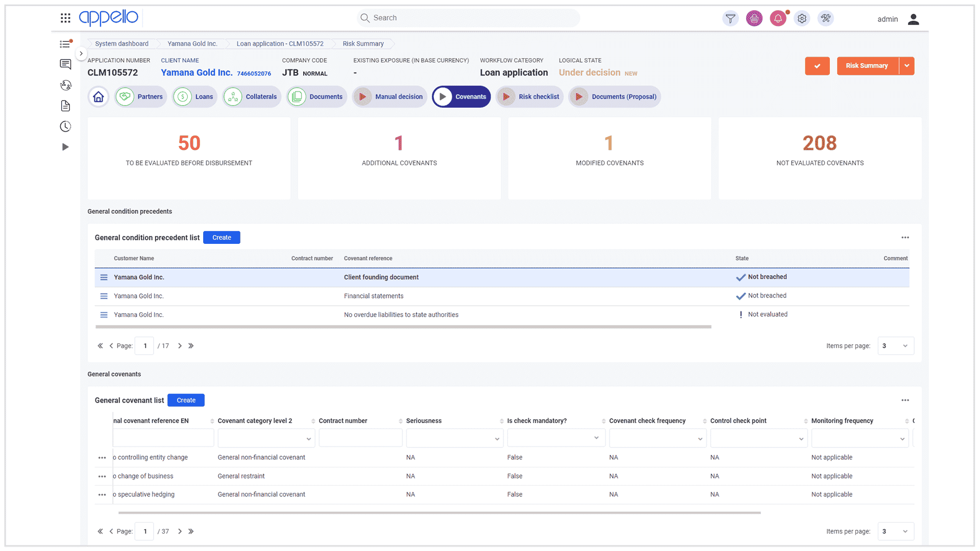Screen dimensions: 980x551
Task: Focus Contract number filter field
Action: point(360,438)
